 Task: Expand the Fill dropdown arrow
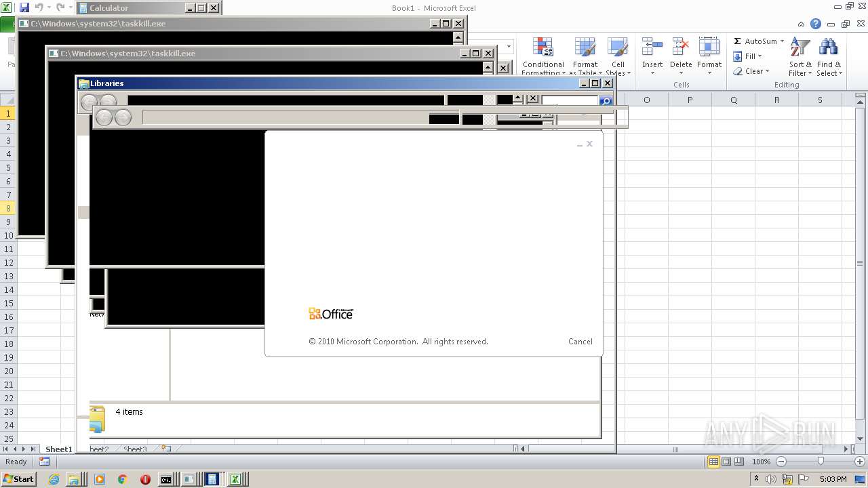[x=759, y=56]
